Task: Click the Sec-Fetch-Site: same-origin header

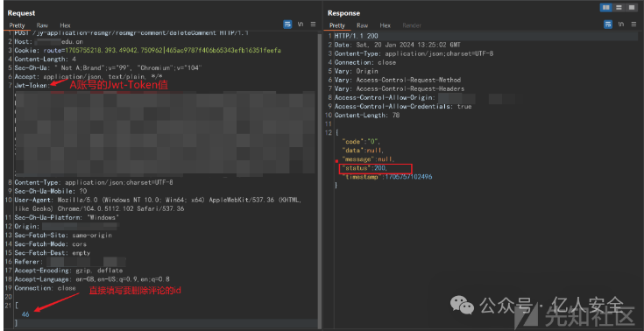Action: [x=63, y=236]
